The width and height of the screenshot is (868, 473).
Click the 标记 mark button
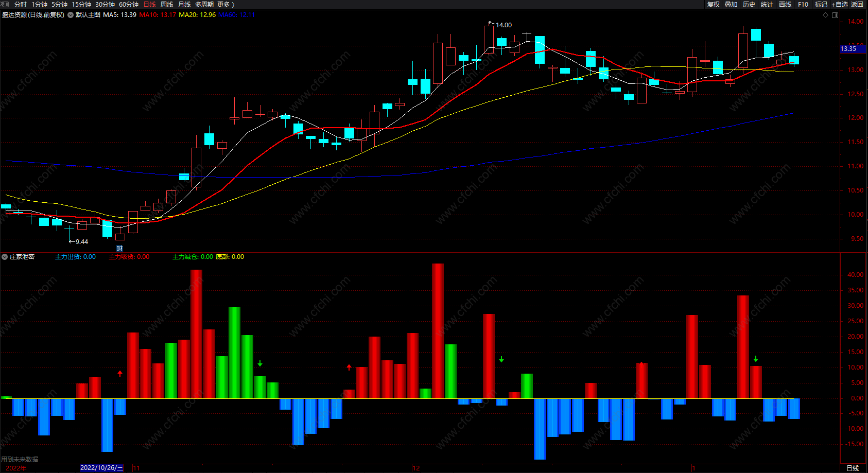pos(821,4)
